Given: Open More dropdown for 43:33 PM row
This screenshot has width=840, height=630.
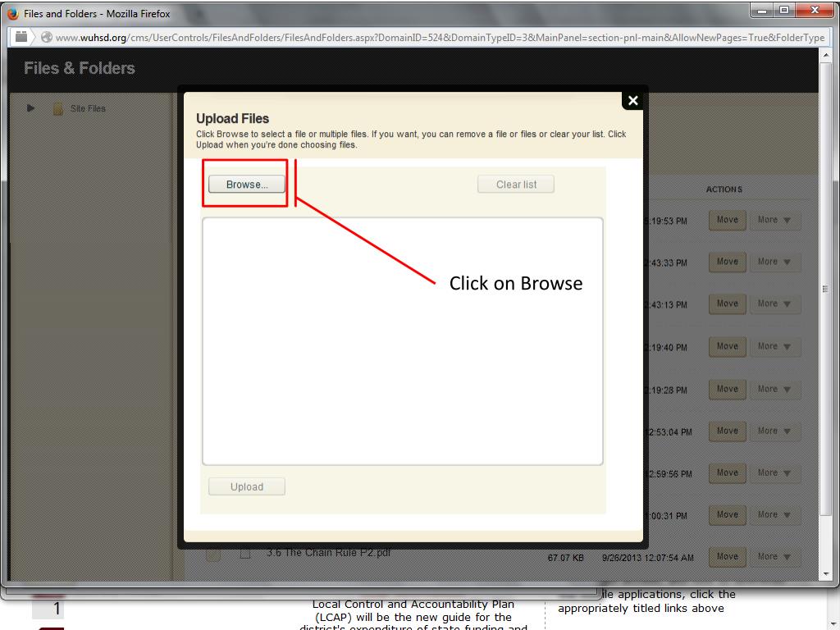Looking at the screenshot, I should pyautogui.click(x=774, y=262).
